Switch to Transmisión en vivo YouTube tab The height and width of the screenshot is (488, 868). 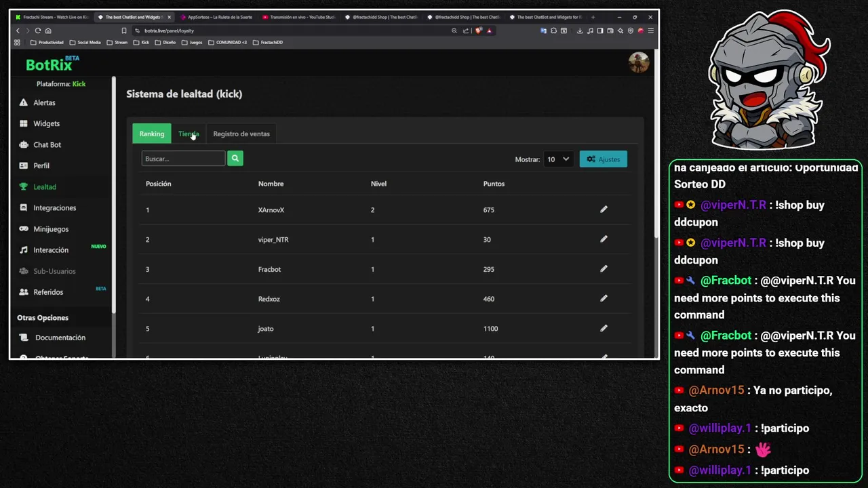298,17
